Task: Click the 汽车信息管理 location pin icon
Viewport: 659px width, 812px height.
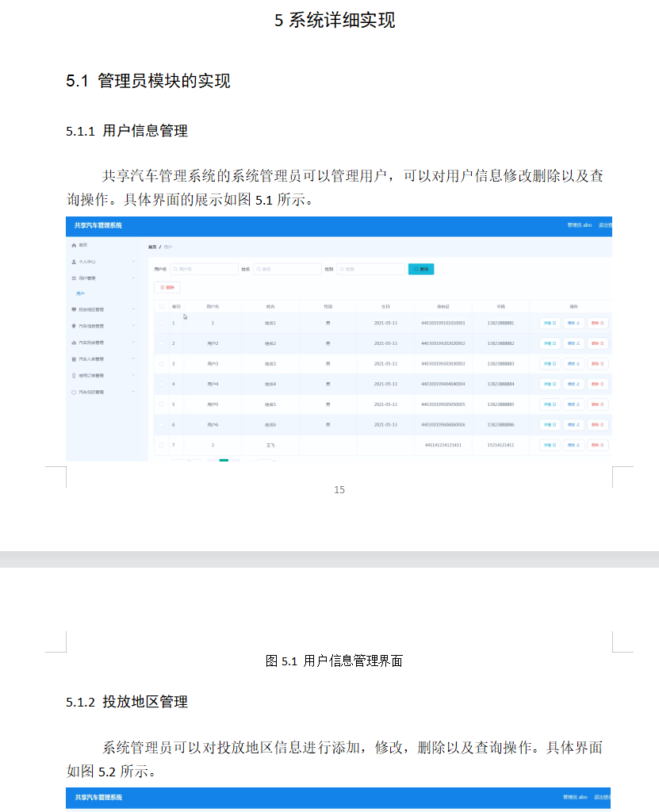Action: (x=75, y=324)
